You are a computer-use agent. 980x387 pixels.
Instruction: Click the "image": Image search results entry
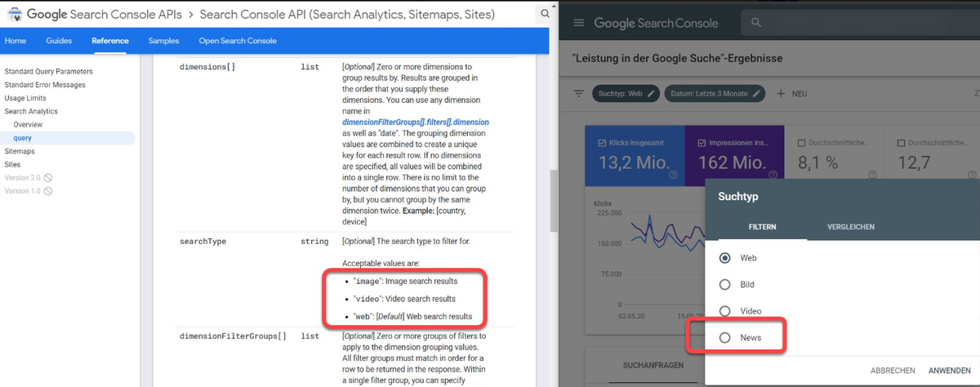click(403, 281)
